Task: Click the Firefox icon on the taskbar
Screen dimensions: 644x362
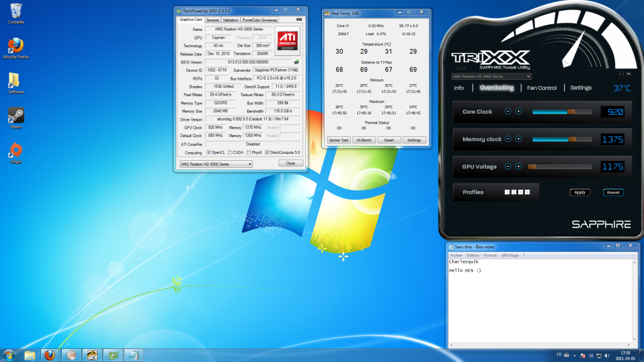Action: click(x=50, y=355)
